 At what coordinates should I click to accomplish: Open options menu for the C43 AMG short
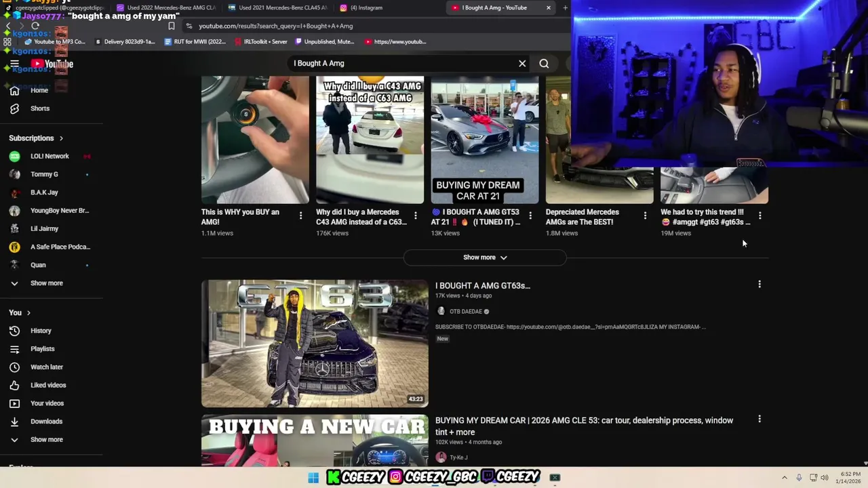pyautogui.click(x=416, y=216)
